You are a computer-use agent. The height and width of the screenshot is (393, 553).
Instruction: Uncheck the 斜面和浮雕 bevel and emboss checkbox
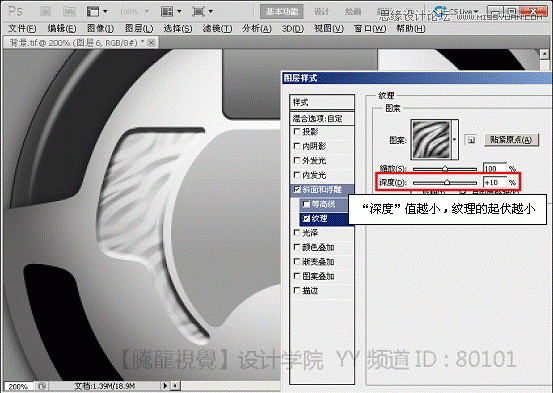297,189
